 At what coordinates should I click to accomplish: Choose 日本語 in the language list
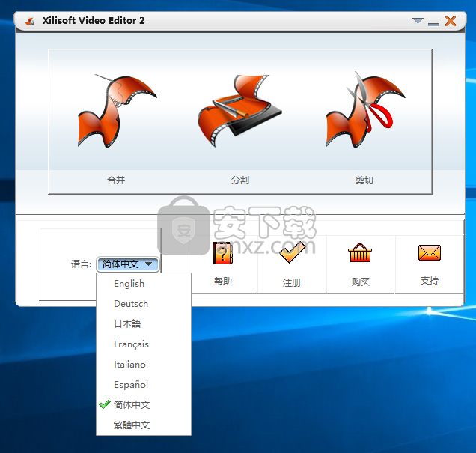coord(144,324)
